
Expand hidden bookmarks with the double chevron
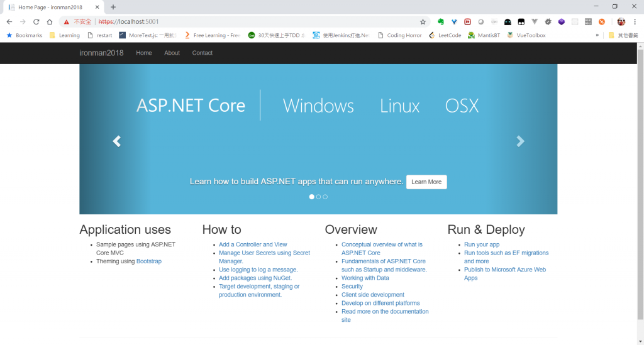pyautogui.click(x=597, y=35)
